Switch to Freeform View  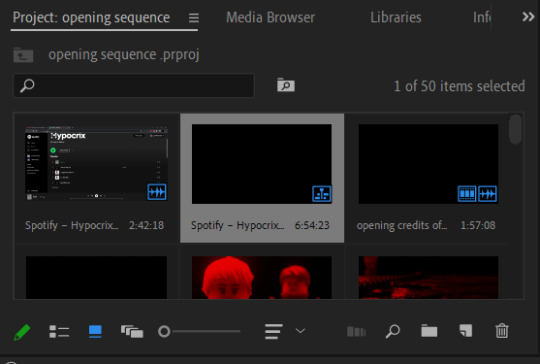pyautogui.click(x=132, y=332)
